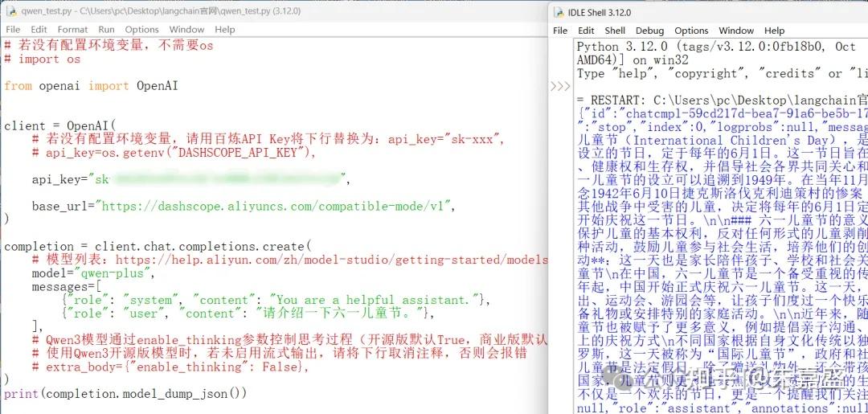Viewport: 868px width, 414px height.
Task: Click the dashscope base_url string
Action: tap(275, 206)
